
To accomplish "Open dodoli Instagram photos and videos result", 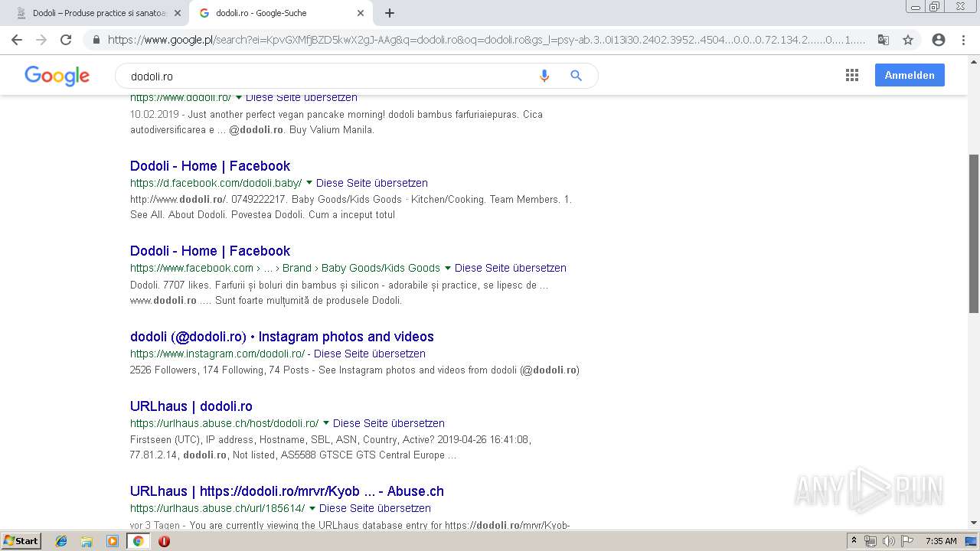I will 282,337.
